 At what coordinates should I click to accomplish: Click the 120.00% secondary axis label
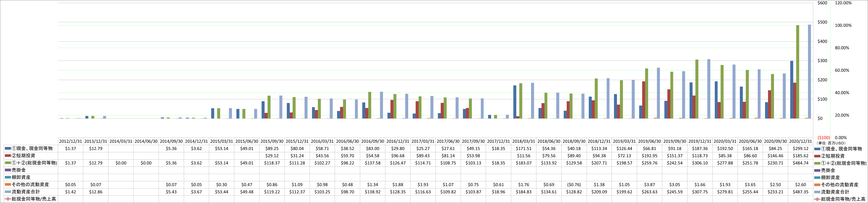tap(843, 3)
